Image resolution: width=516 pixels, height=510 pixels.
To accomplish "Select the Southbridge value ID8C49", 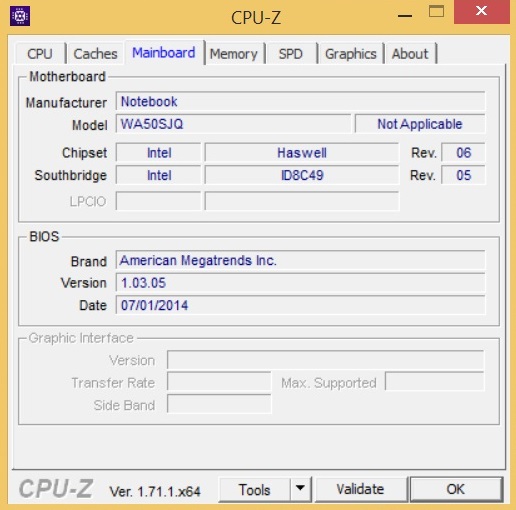I will click(302, 175).
